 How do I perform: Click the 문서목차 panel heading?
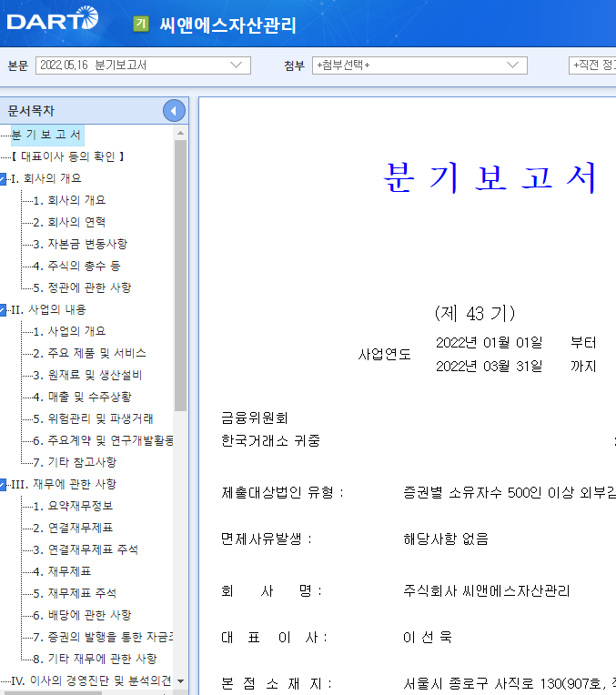pyautogui.click(x=31, y=111)
